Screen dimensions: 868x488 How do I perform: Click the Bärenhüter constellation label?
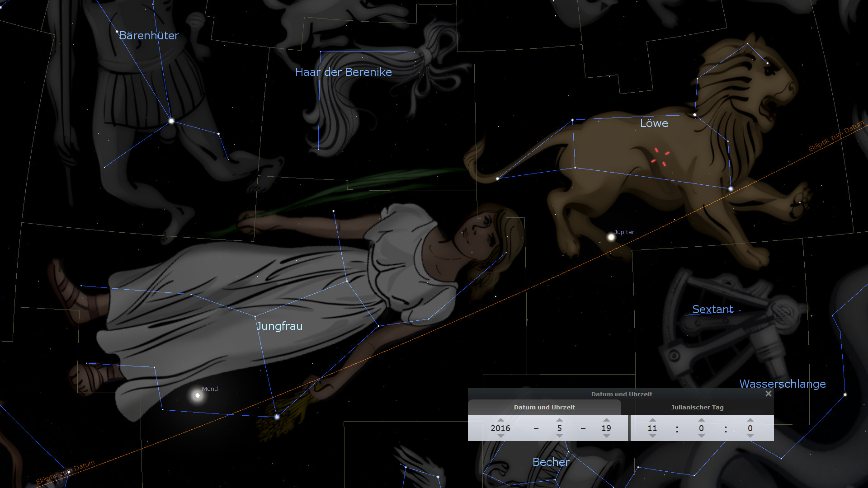[149, 35]
